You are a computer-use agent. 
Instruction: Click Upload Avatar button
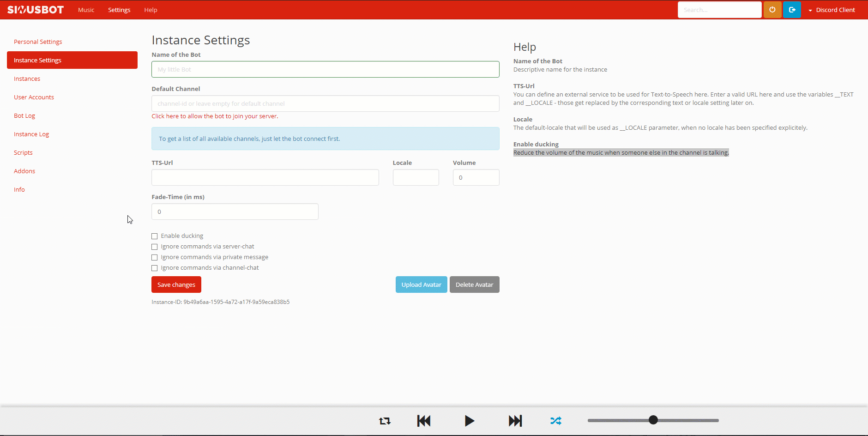tap(421, 285)
